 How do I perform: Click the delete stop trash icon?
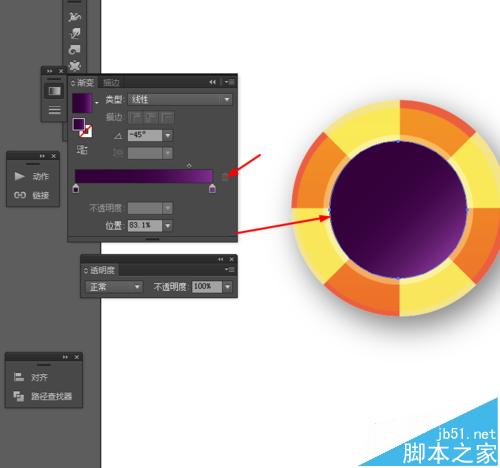(x=225, y=177)
